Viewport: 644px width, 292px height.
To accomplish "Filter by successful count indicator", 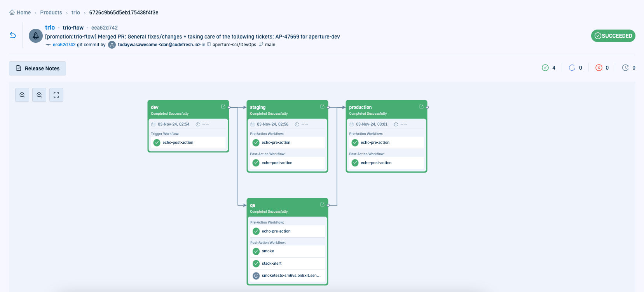I will point(548,68).
